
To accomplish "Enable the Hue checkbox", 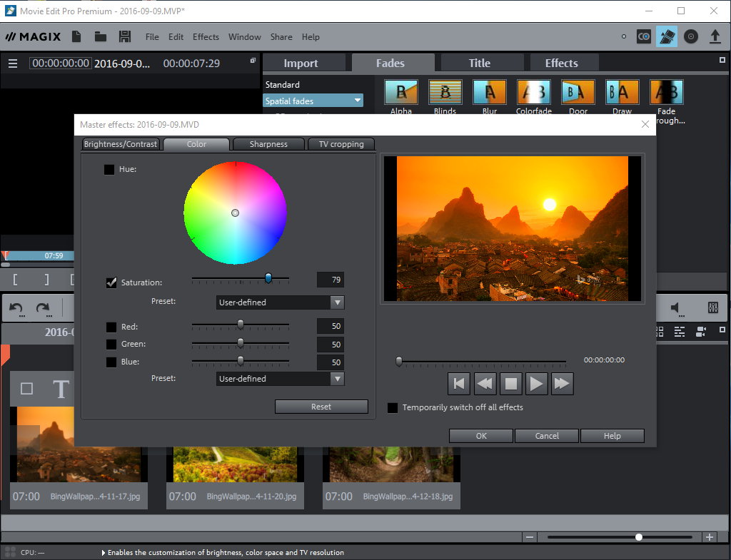I will tap(109, 170).
